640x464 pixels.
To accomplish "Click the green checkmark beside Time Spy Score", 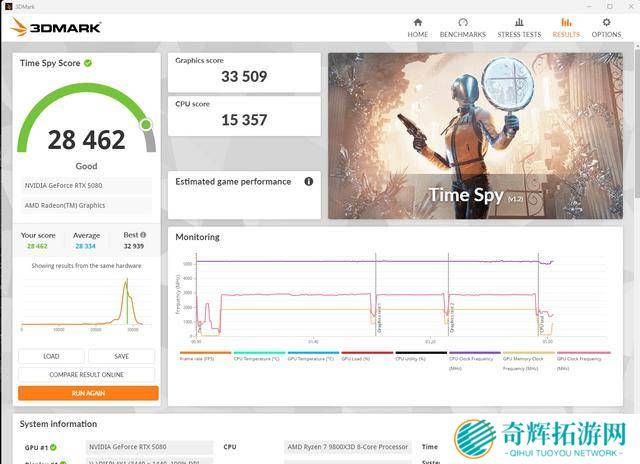I will click(x=88, y=63).
